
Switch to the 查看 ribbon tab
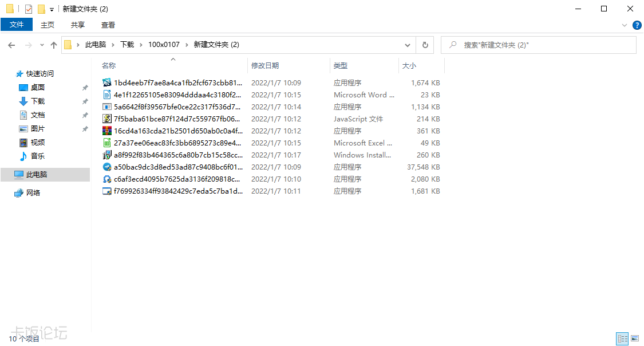click(108, 25)
